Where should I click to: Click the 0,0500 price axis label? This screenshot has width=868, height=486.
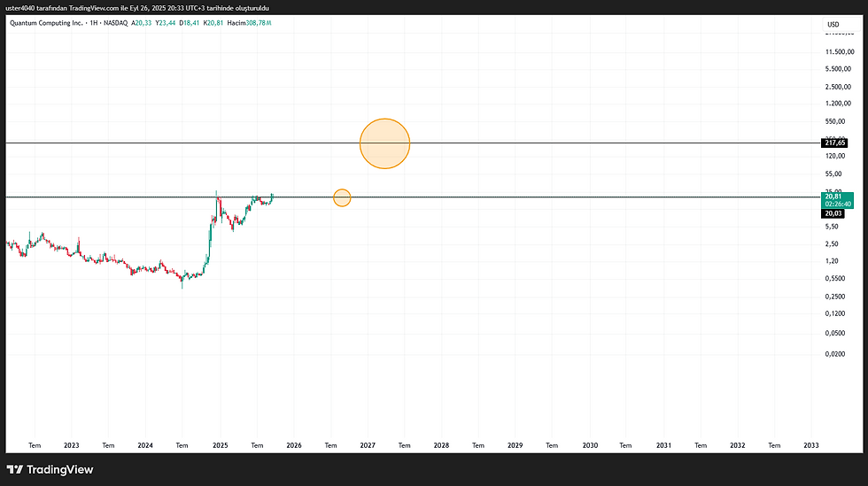point(834,333)
